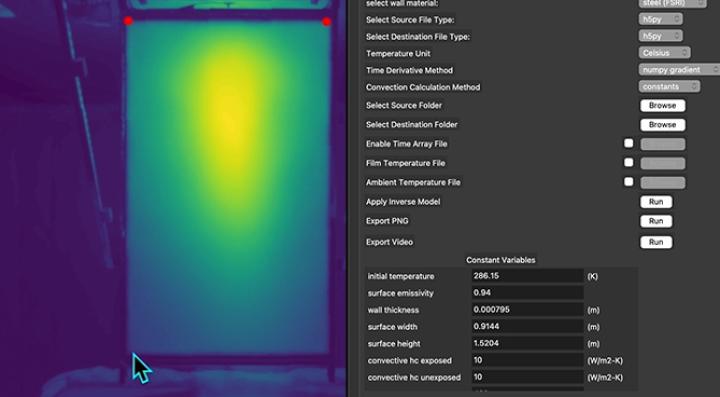Run Apply Inverse Model

click(x=656, y=202)
